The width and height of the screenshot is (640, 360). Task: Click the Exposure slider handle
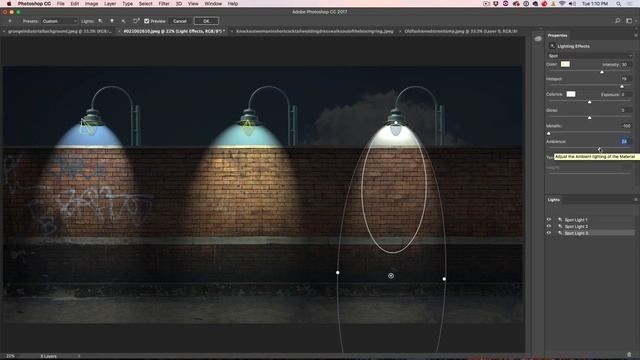(x=589, y=102)
